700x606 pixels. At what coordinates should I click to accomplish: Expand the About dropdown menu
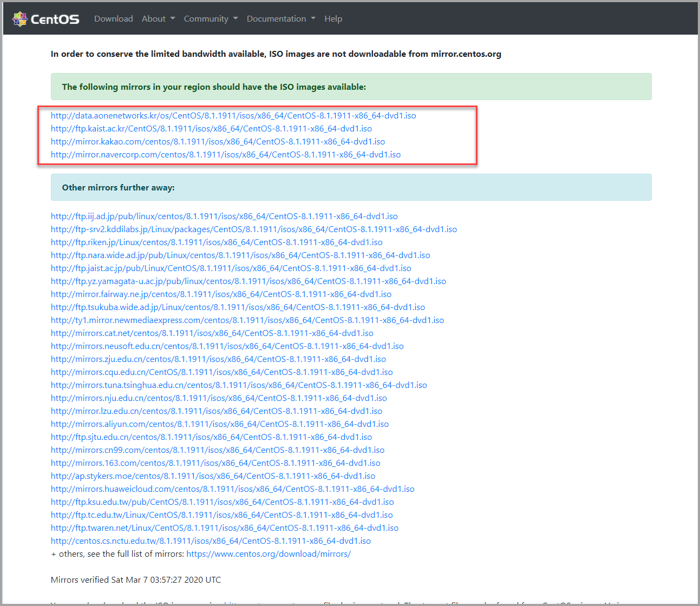click(x=158, y=19)
